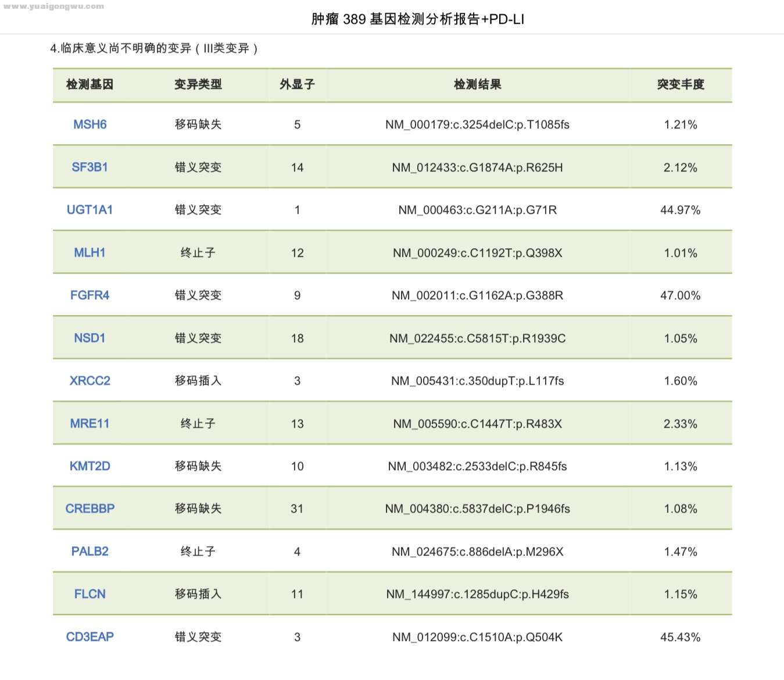784x680 pixels.
Task: Open the NSD1 gene link
Action: (90, 338)
